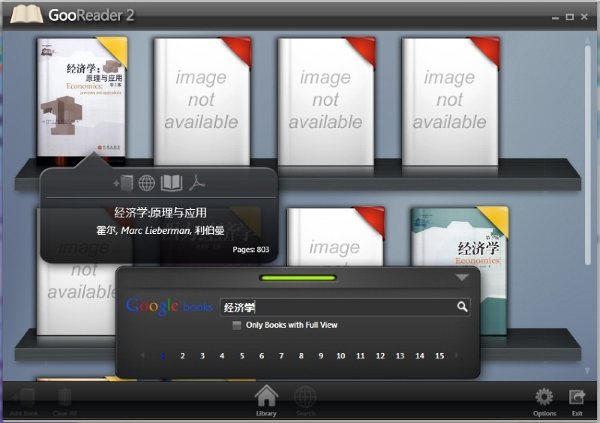Go to results page 8
The image size is (600, 423).
(x=301, y=356)
